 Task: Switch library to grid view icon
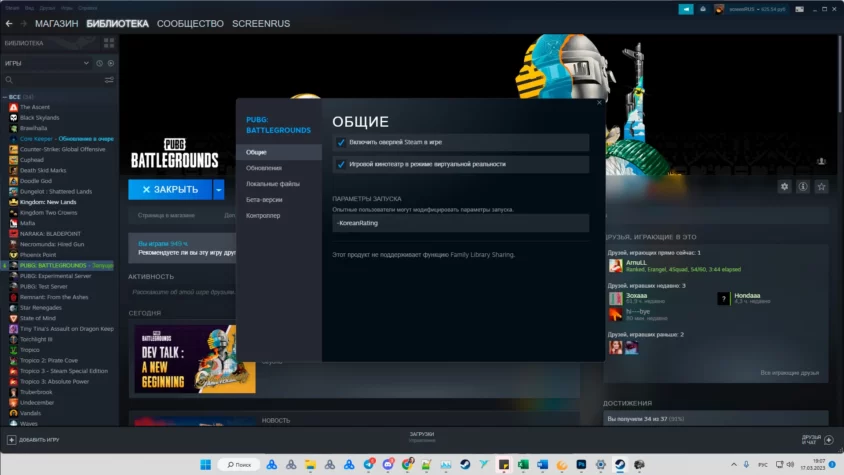109,43
